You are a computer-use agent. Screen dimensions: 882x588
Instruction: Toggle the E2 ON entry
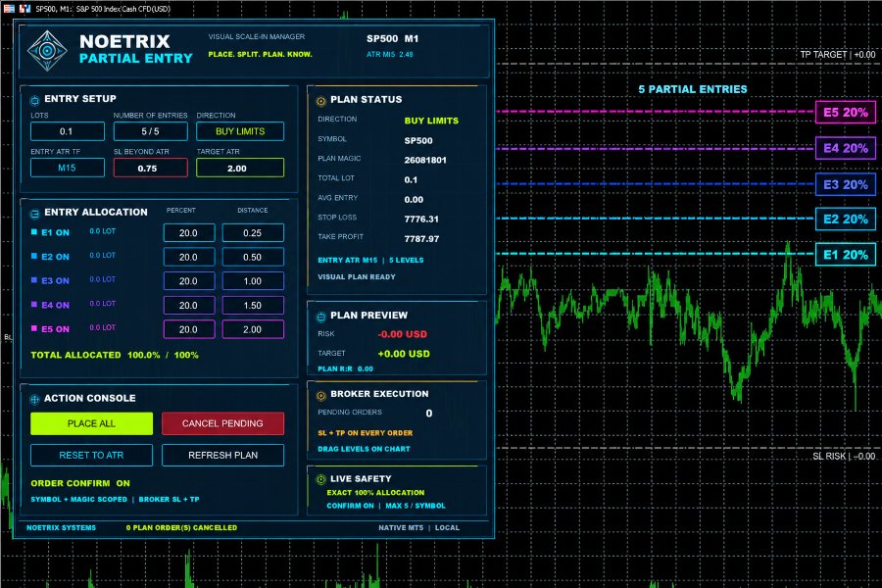tap(51, 257)
